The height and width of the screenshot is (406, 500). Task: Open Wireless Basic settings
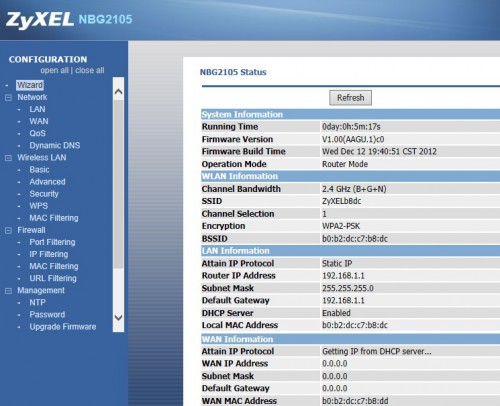(x=39, y=169)
